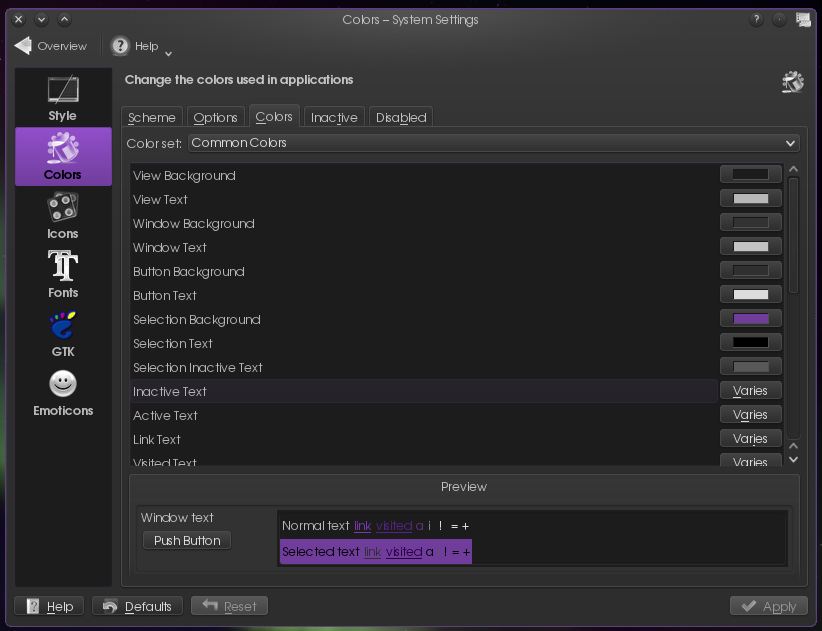Click the question mark titlebar button
Viewport: 822px width, 631px height.
point(756,20)
